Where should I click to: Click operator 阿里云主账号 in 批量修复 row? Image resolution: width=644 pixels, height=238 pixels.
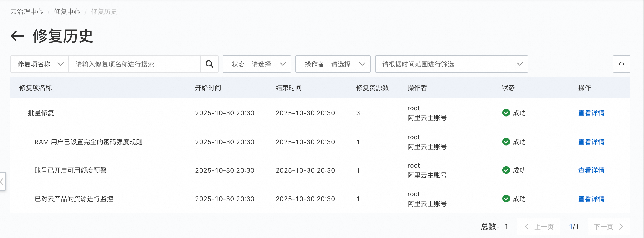427,118
